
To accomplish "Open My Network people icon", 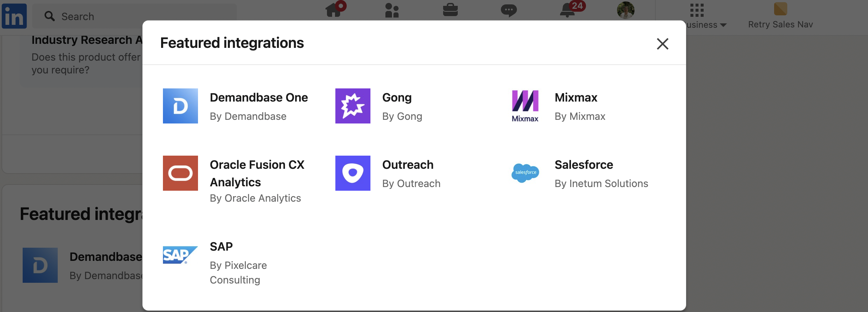I will pos(392,10).
